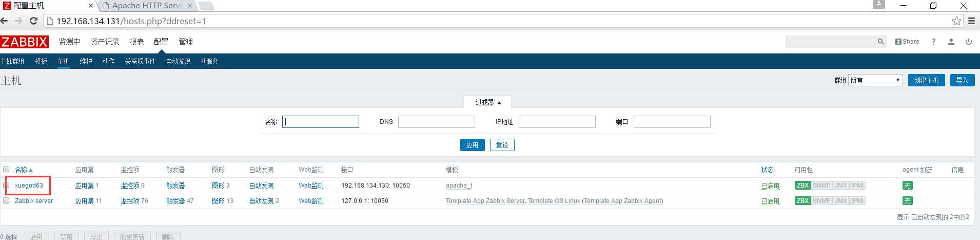The image size is (980, 240).
Task: Click the browser forward arrow
Action: (18, 21)
